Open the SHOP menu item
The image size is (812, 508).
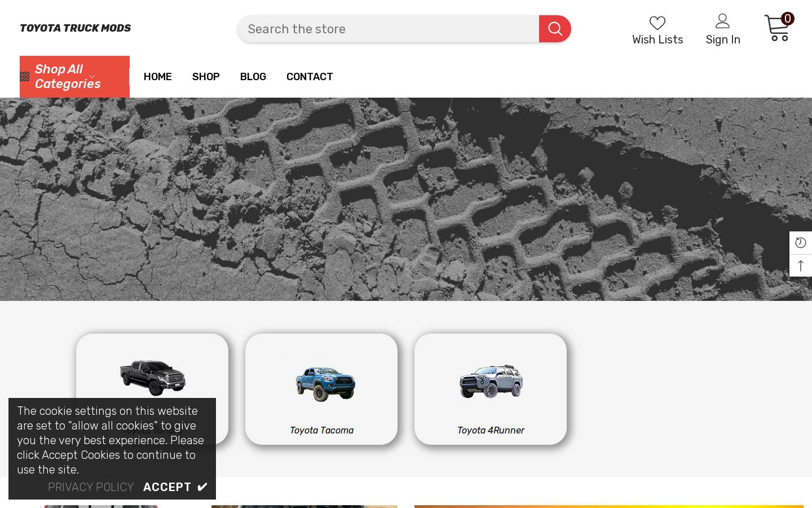tap(206, 77)
